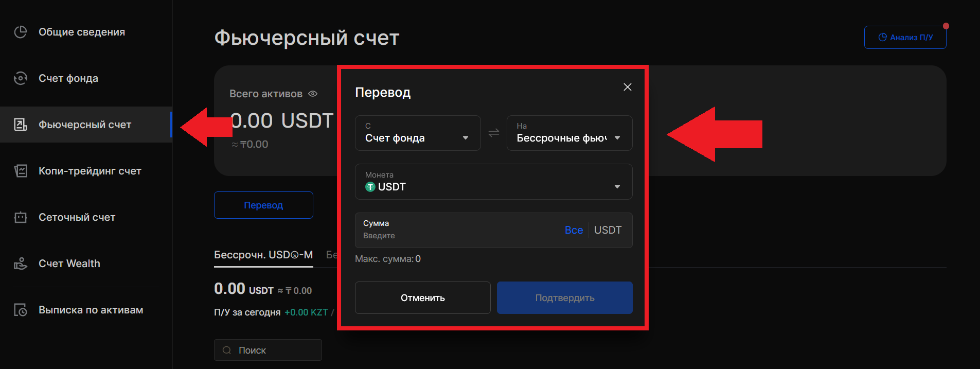The image size is (980, 369).
Task: Click the search magnifier icon
Action: tap(227, 350)
